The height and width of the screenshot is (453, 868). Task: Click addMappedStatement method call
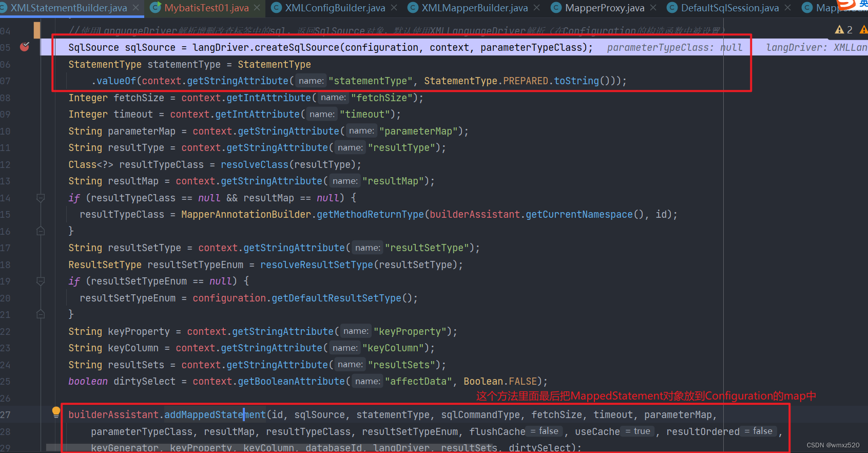pyautogui.click(x=215, y=414)
